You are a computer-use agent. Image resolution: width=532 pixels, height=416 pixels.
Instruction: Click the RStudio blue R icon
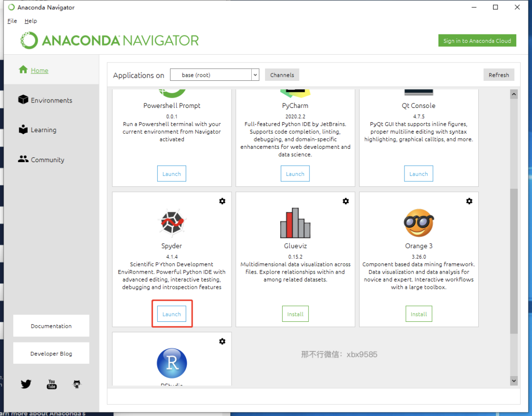point(172,363)
